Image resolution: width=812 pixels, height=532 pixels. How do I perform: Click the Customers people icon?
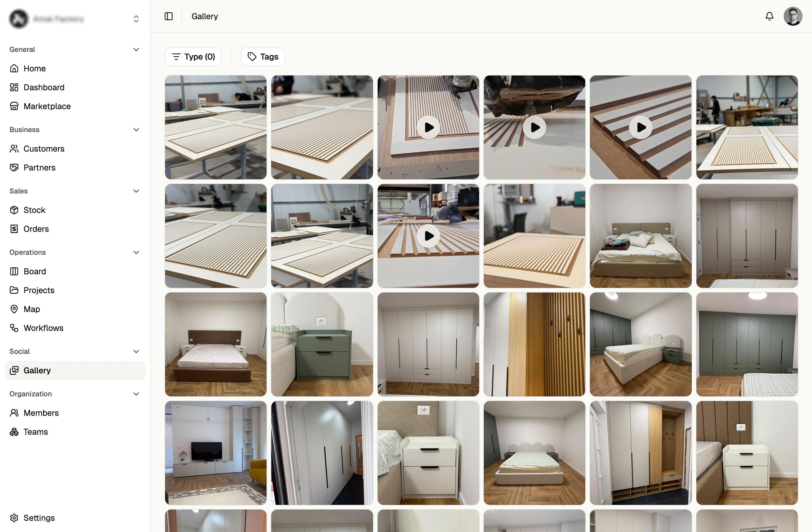coord(14,149)
